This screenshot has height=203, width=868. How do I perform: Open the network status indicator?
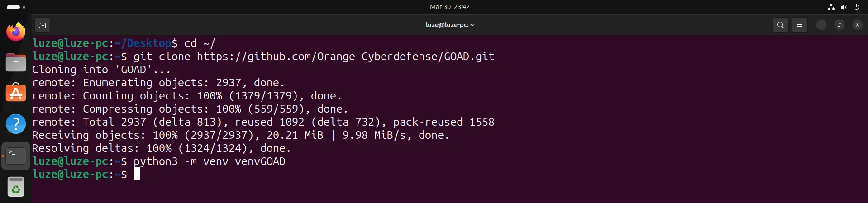coord(831,7)
